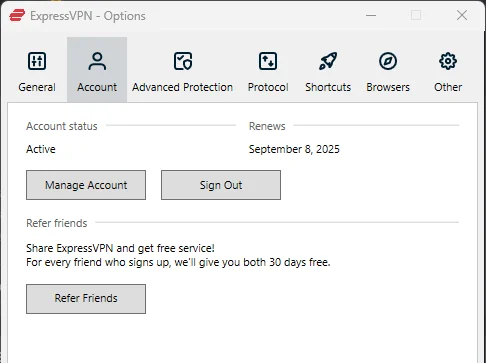Image resolution: width=486 pixels, height=363 pixels.
Task: Click the Sign Out button
Action: (x=221, y=185)
